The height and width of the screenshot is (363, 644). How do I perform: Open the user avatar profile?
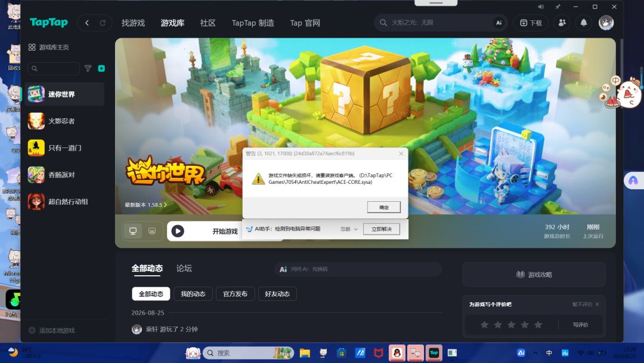(606, 23)
